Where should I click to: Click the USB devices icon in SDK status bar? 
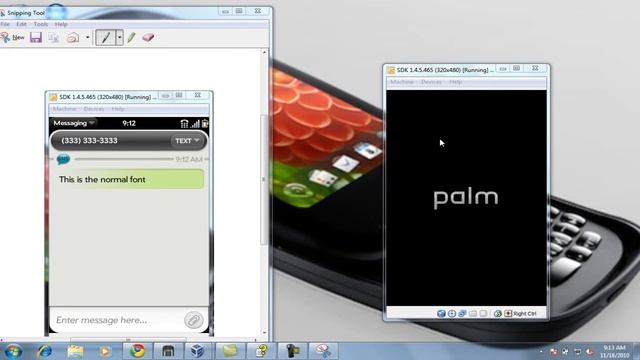(x=473, y=313)
